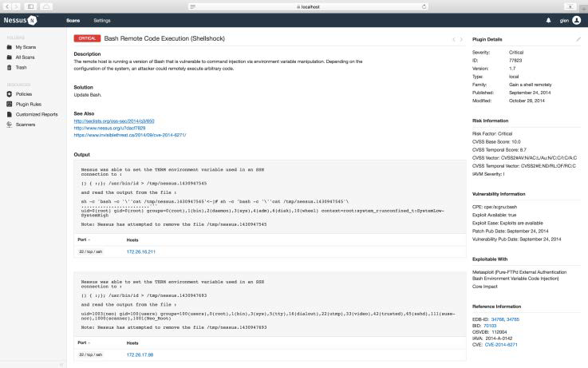Viewport: 588px width, 368px height.
Task: Open host 172.26.16.211 link
Action: 141,251
